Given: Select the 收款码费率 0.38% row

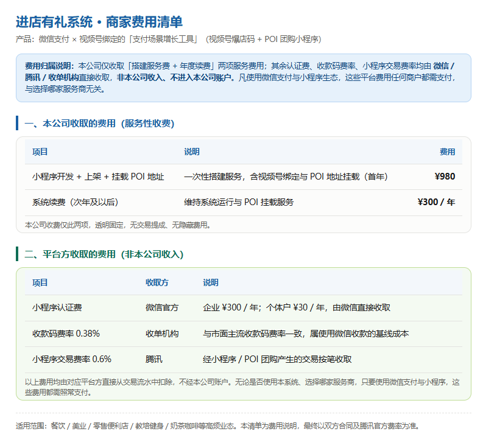Looking at the screenshot, I should 244,334.
